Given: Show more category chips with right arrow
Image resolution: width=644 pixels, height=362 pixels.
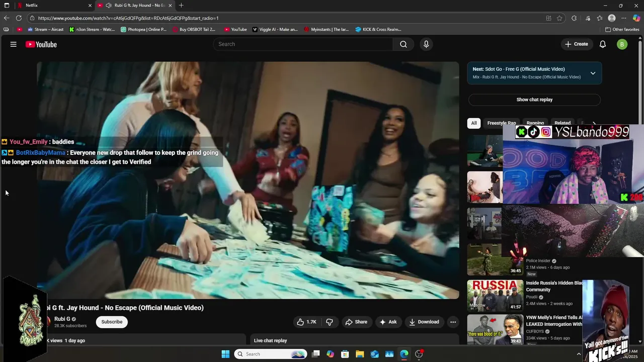Looking at the screenshot, I should coord(594,123).
